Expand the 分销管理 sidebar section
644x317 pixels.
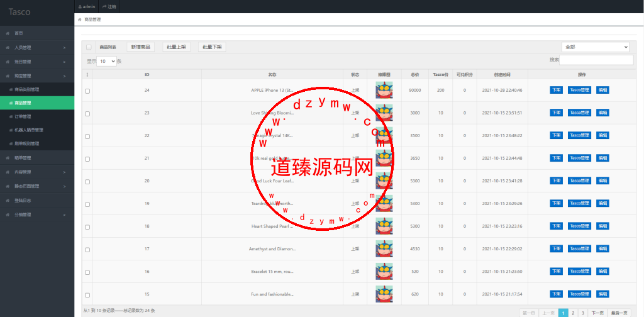(x=37, y=214)
